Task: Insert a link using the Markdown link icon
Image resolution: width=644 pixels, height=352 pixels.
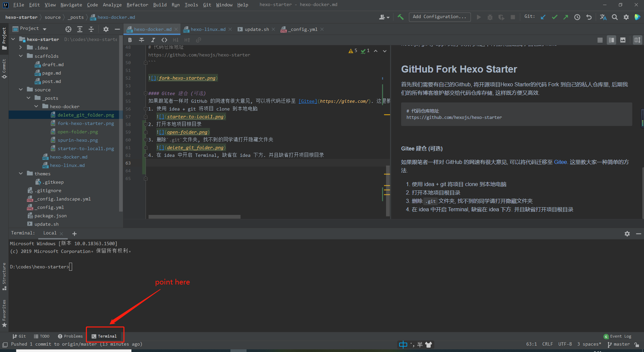Action: point(199,40)
